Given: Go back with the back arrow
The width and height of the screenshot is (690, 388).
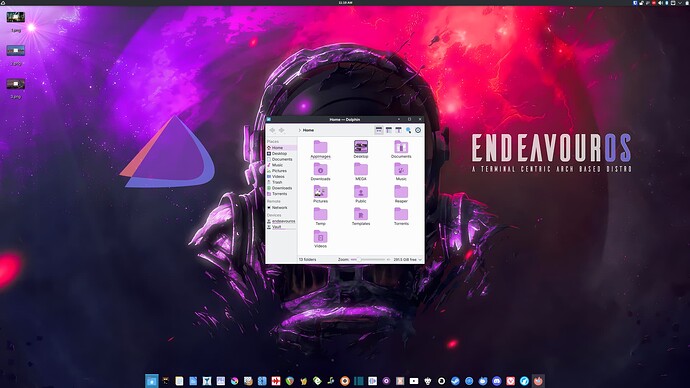Looking at the screenshot, I should 272,130.
